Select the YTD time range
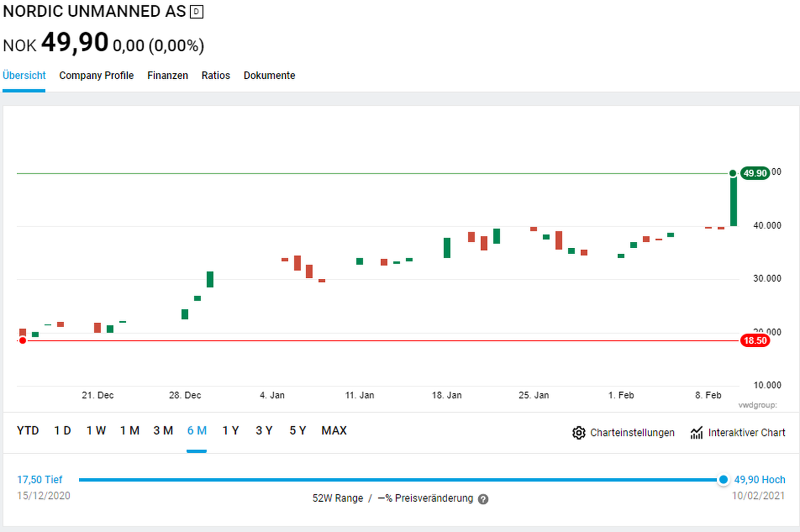Image resolution: width=800 pixels, height=532 pixels. click(28, 431)
